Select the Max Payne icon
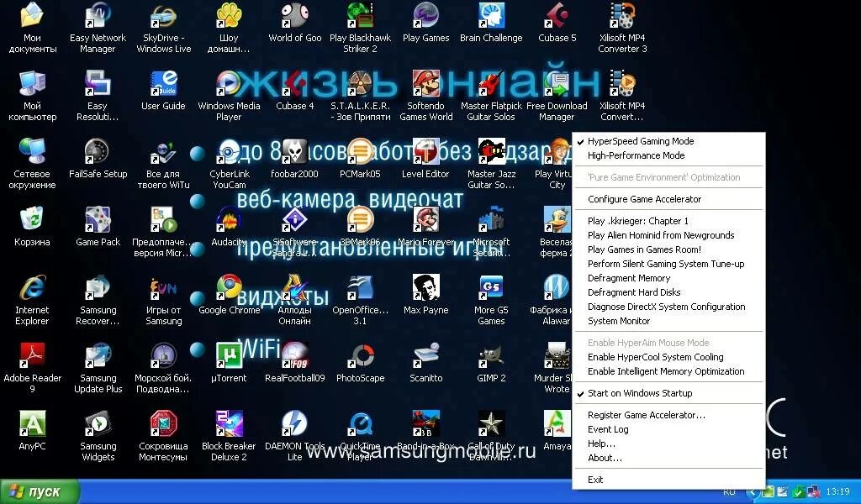 (x=425, y=288)
